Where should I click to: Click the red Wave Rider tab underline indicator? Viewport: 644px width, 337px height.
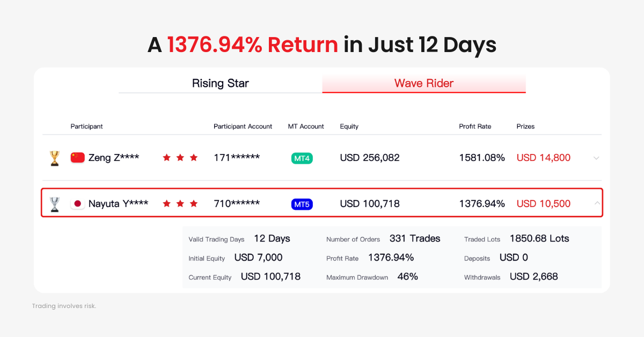pos(423,92)
